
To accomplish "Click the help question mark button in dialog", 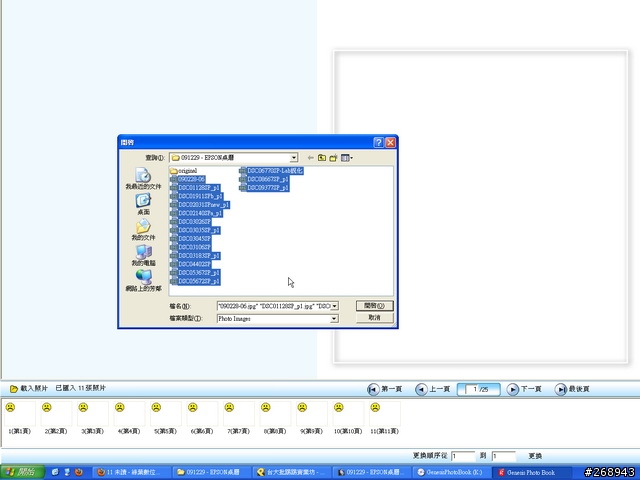I will click(x=378, y=142).
